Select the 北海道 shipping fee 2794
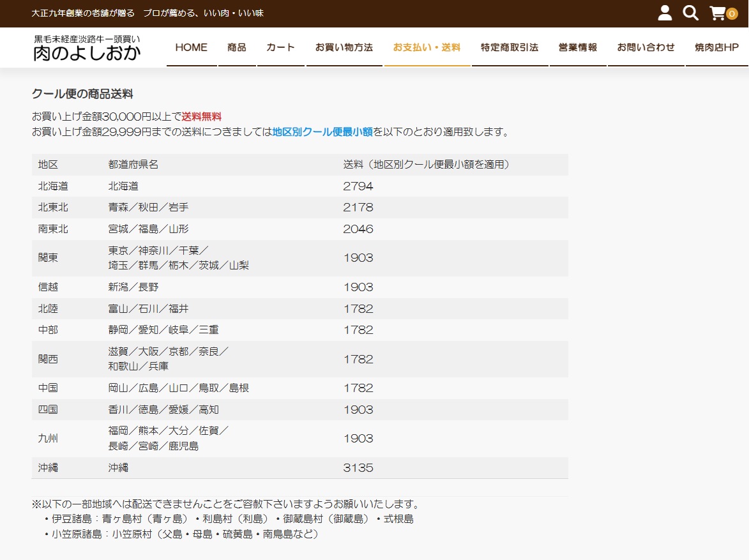749x560 pixels. [358, 186]
